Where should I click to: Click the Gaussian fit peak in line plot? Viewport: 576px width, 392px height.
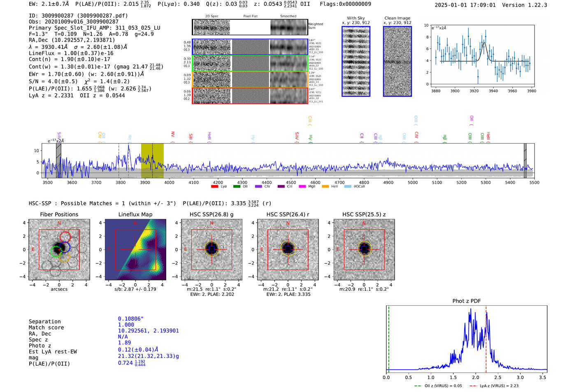tap(484, 42)
